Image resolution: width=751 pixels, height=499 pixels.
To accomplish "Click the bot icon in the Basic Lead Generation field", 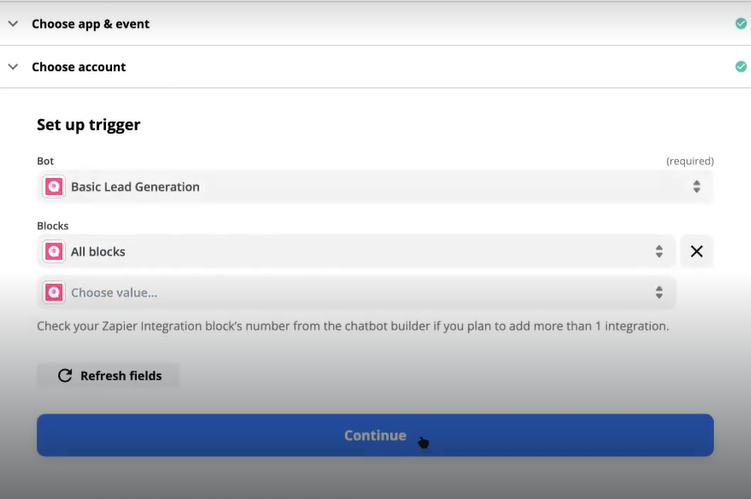I will pyautogui.click(x=54, y=187).
